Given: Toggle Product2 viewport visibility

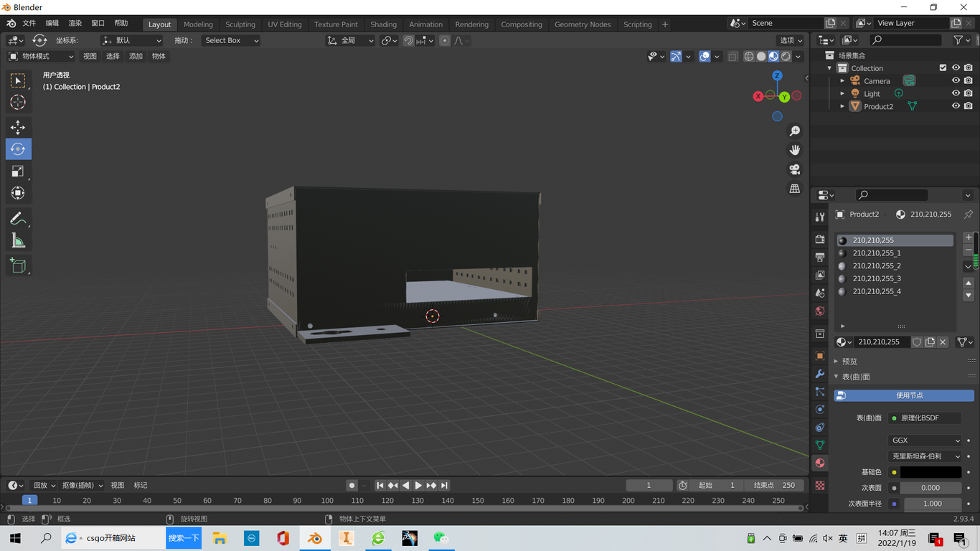Looking at the screenshot, I should point(956,106).
